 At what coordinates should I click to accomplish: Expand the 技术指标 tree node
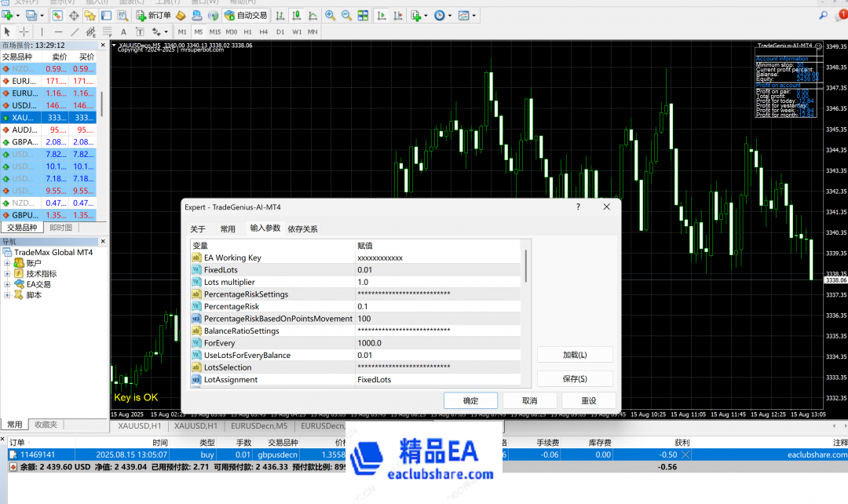point(8,274)
